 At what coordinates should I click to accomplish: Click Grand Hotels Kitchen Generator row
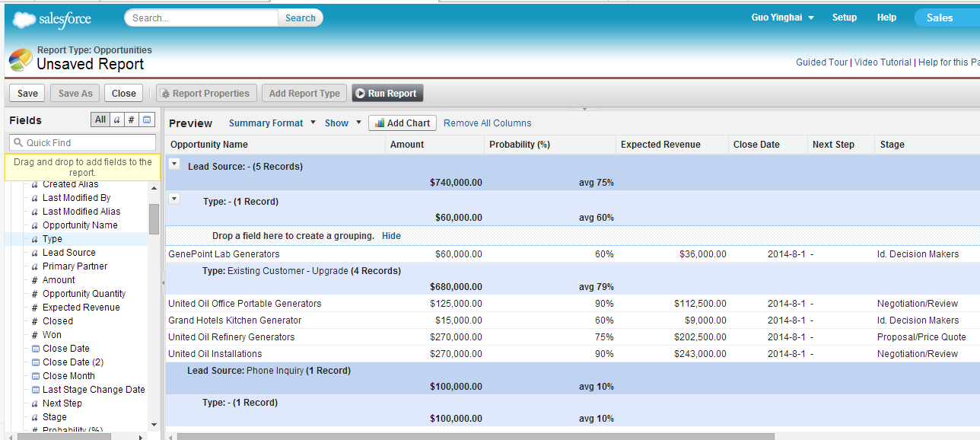(573, 320)
